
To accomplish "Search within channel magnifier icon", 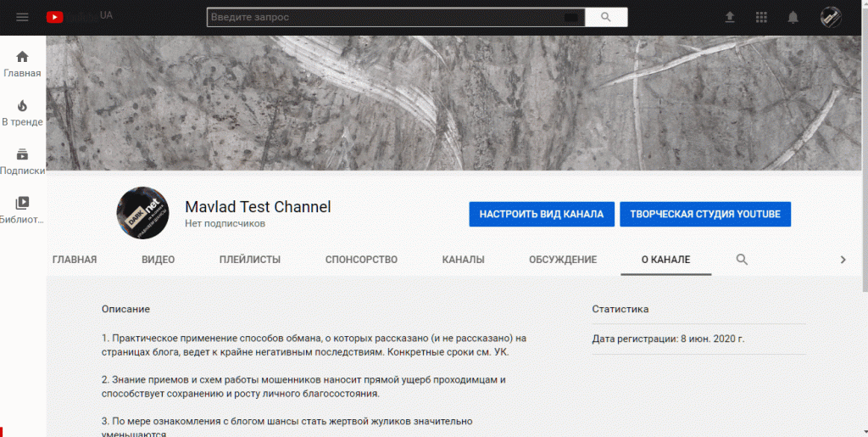I will tap(742, 260).
